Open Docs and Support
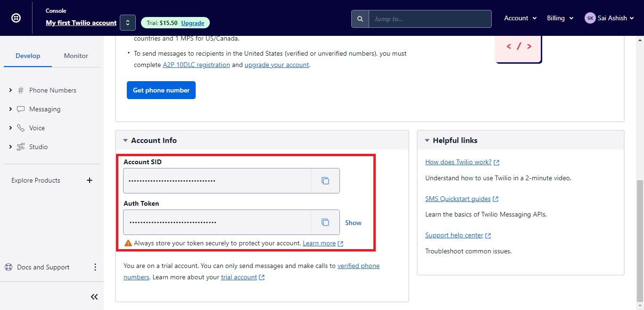Viewport: 644px width, 310px height. (x=43, y=267)
